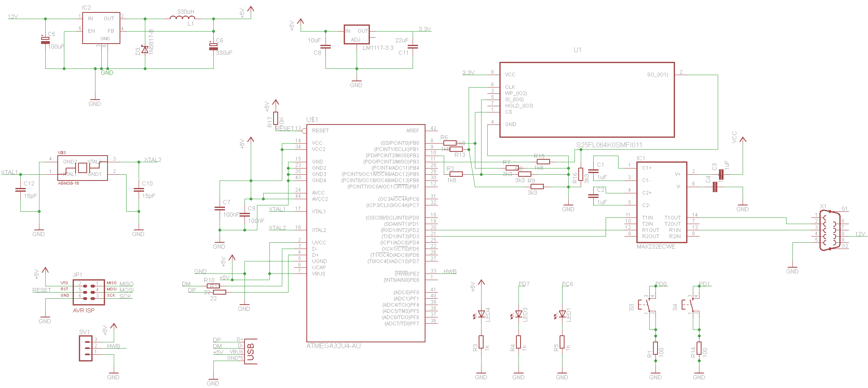Click the C12 15pF capacitor symbol
Viewport: 868px width, 388px height.
click(20, 190)
